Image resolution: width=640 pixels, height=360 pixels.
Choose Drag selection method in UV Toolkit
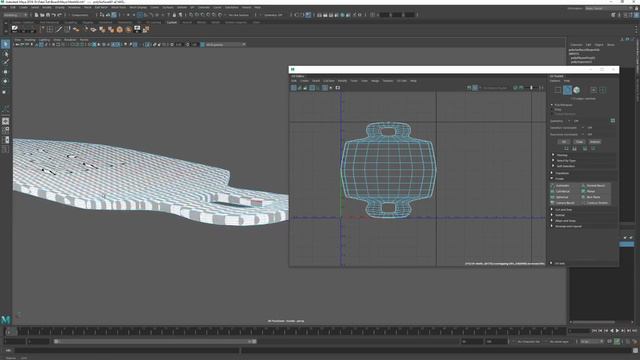click(x=557, y=109)
